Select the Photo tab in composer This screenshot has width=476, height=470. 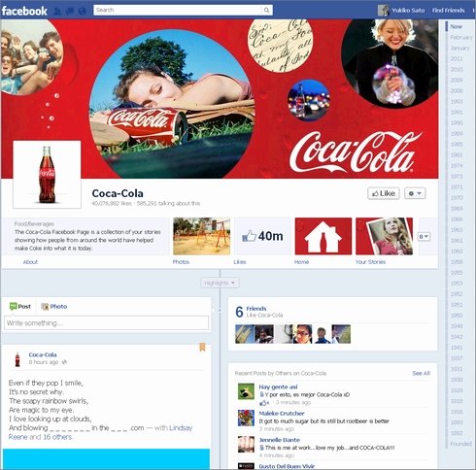(54, 306)
